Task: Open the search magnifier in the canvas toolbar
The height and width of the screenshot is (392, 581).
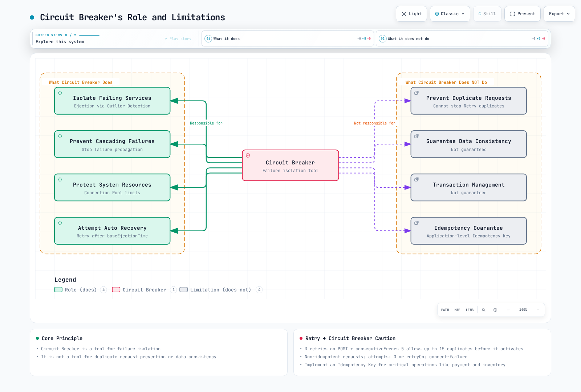Action: point(484,310)
